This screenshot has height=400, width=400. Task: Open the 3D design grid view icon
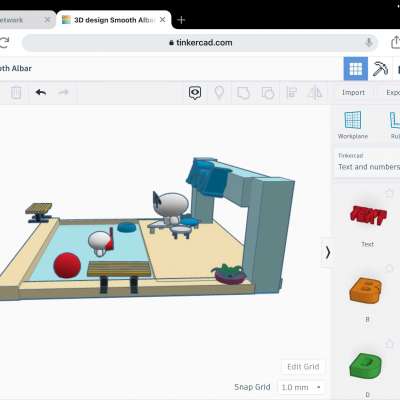356,69
